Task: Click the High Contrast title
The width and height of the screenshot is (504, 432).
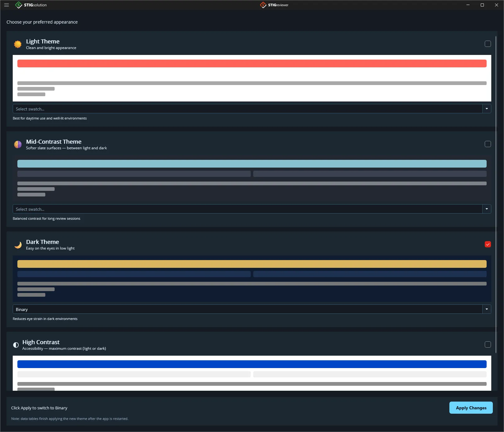Action: pos(41,342)
